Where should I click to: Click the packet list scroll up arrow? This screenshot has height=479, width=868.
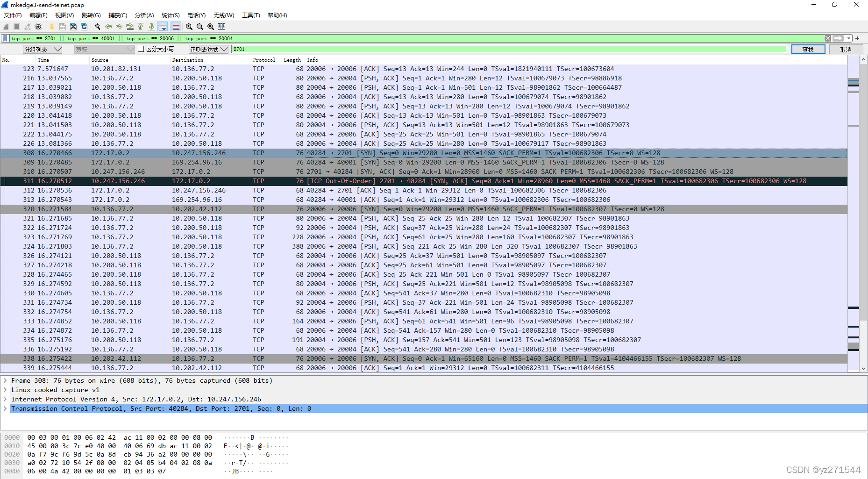(x=863, y=60)
